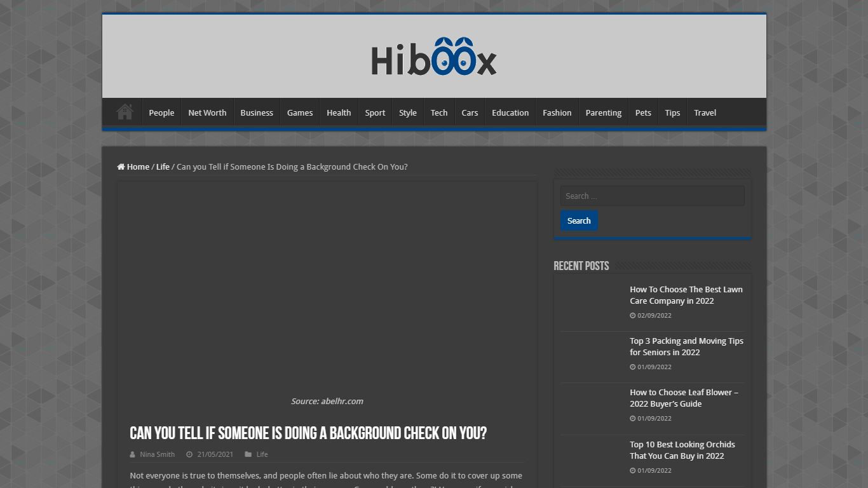The width and height of the screenshot is (868, 488).
Task: Click the 'Recent Posts' heading
Action: pos(581,266)
